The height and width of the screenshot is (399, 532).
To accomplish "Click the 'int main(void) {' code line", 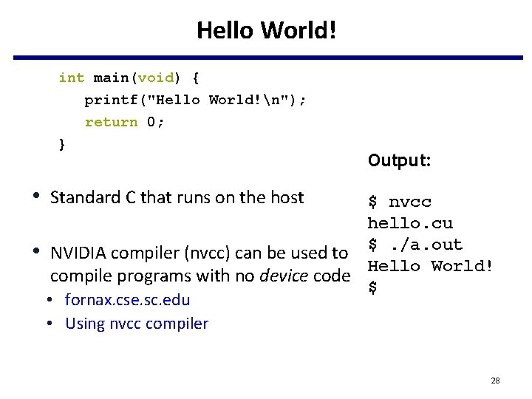I will point(129,78).
